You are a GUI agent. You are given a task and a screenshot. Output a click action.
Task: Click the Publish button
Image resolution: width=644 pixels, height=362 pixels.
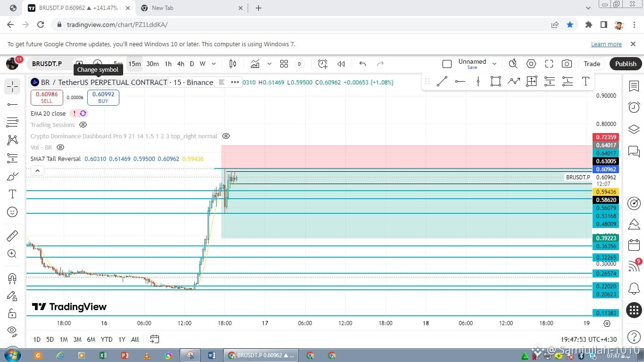pos(626,64)
